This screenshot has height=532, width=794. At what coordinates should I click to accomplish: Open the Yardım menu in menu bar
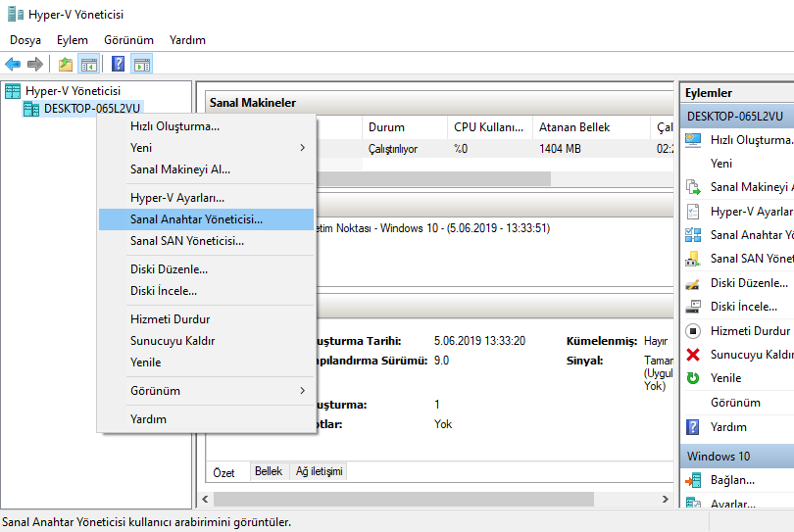(x=187, y=40)
